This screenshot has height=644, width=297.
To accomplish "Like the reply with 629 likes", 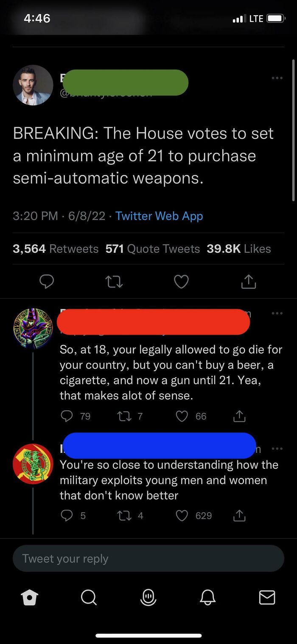I will [182, 515].
